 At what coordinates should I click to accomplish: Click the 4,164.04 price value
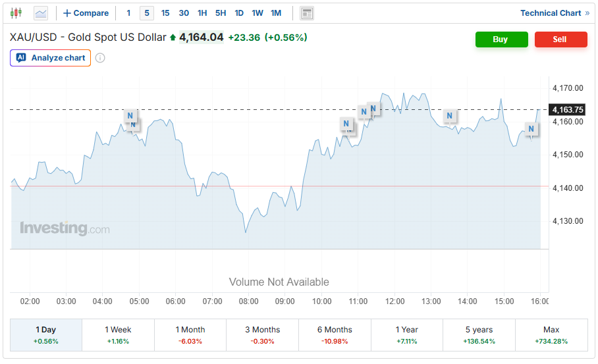coord(202,38)
